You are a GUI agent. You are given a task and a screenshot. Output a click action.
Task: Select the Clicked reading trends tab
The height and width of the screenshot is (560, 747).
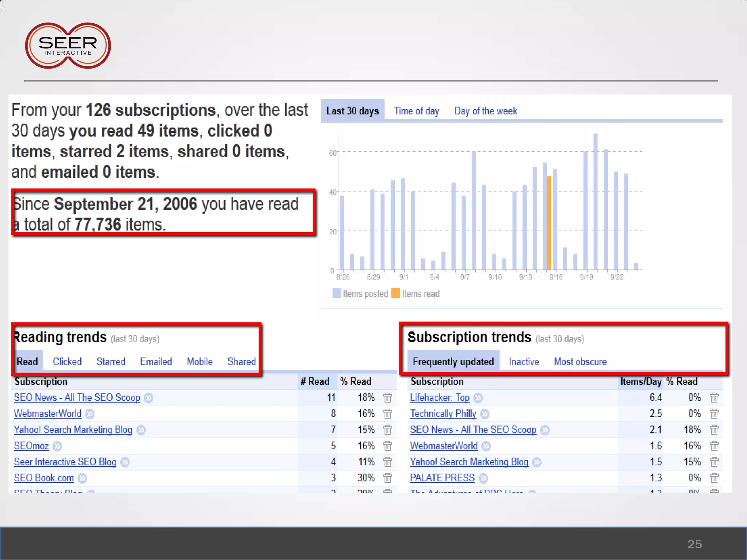(67, 361)
